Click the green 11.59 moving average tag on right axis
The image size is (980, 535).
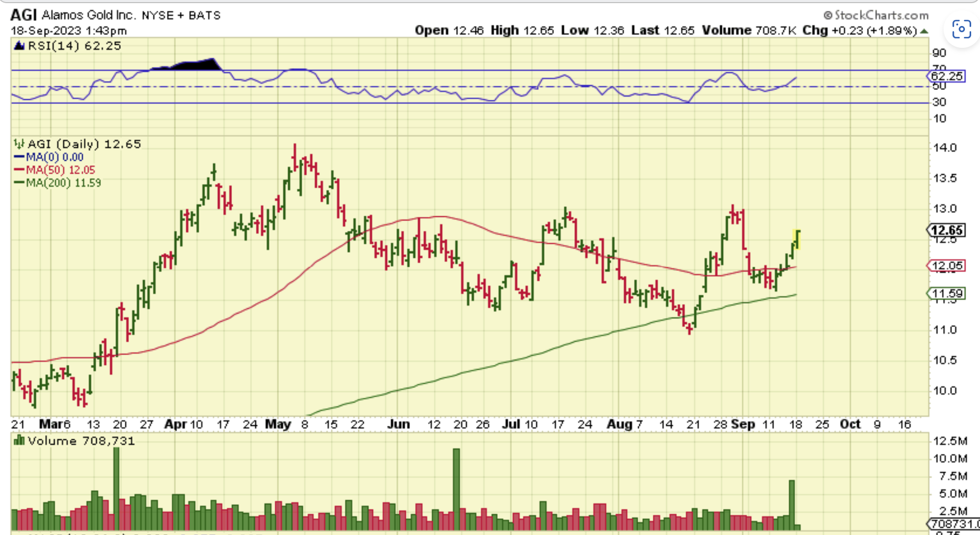pyautogui.click(x=947, y=294)
